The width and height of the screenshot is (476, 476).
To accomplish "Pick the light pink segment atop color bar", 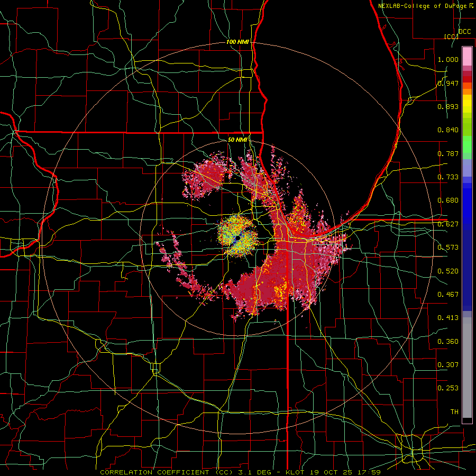I will (x=467, y=56).
